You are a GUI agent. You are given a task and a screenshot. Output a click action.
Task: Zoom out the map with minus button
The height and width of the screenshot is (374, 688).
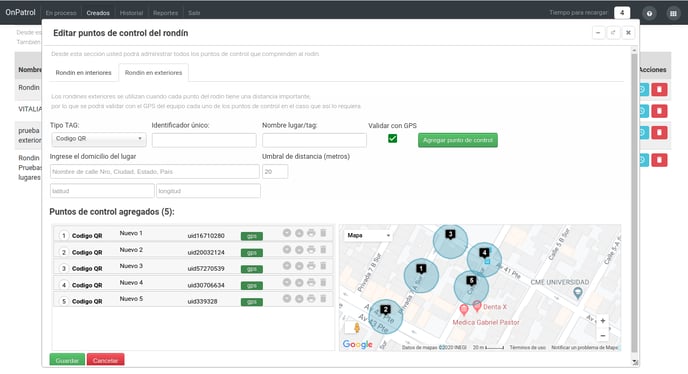(603, 335)
